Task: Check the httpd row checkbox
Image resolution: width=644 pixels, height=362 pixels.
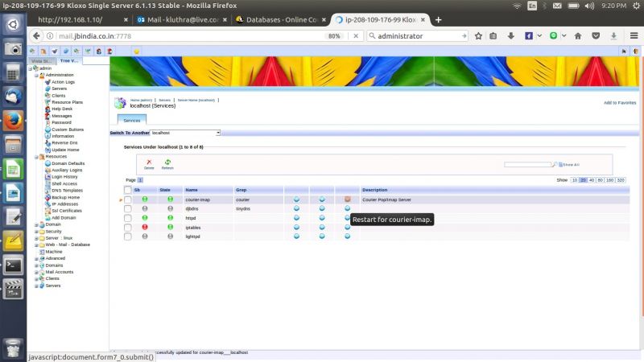Action: [x=128, y=218]
